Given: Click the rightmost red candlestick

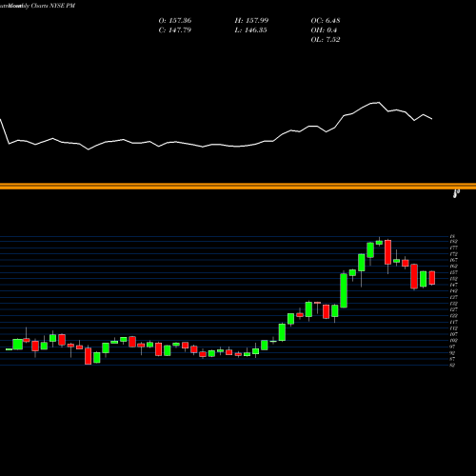Looking at the screenshot, I should [x=432, y=278].
